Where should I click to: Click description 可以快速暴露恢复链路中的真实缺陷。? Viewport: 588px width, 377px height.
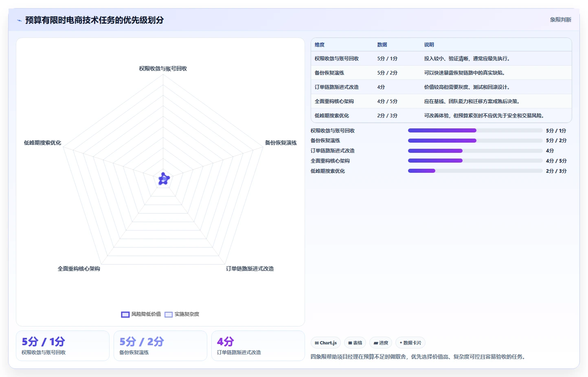tap(465, 73)
